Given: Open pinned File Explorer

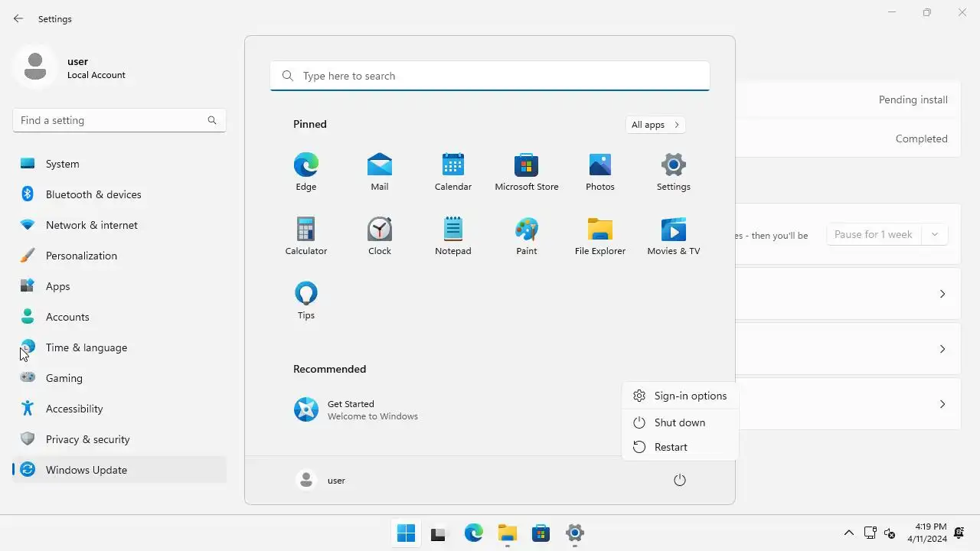Looking at the screenshot, I should pyautogui.click(x=600, y=236).
